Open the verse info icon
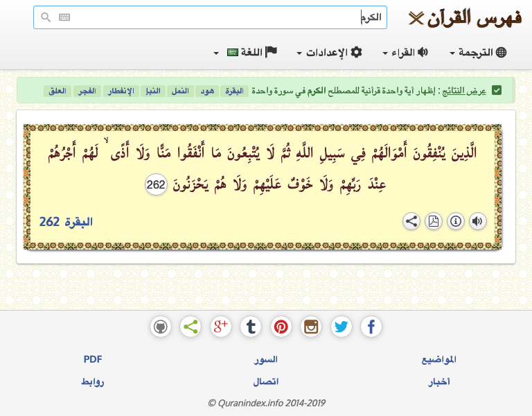Viewport: 532px width, 416px height. point(456,221)
